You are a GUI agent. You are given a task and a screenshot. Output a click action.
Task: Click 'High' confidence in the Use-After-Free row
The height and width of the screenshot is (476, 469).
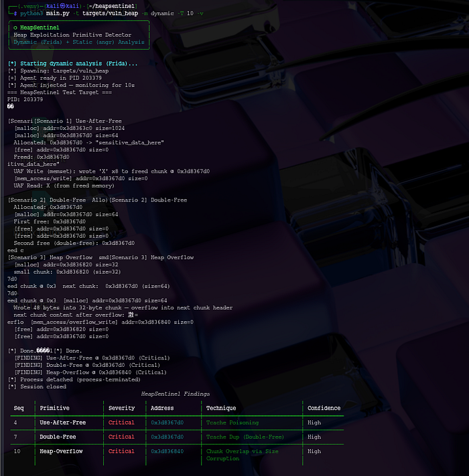point(314,422)
